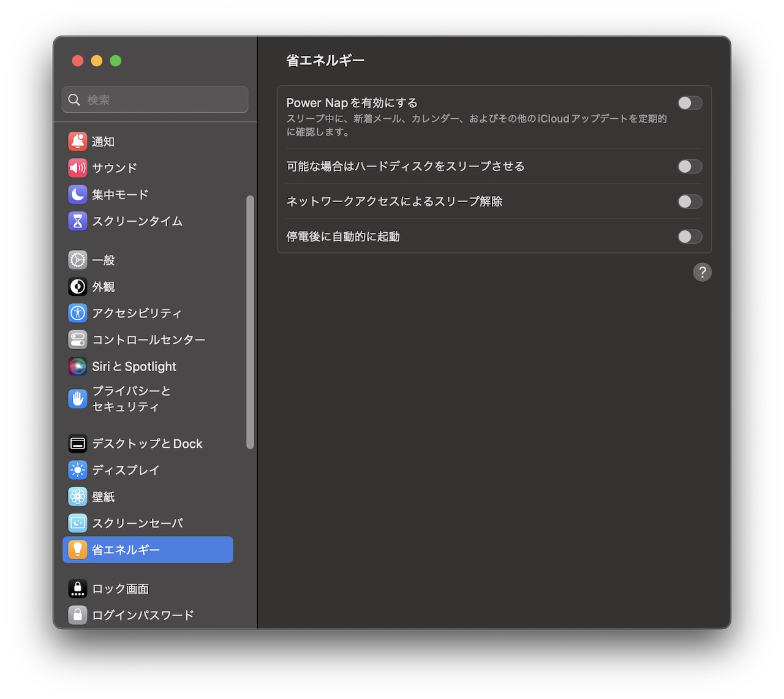
Task: Open アクセシビリティ text in sidebar
Action: click(137, 313)
